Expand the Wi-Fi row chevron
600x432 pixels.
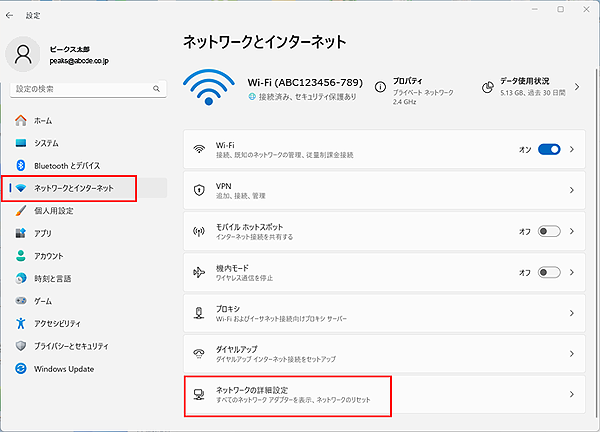tap(572, 149)
